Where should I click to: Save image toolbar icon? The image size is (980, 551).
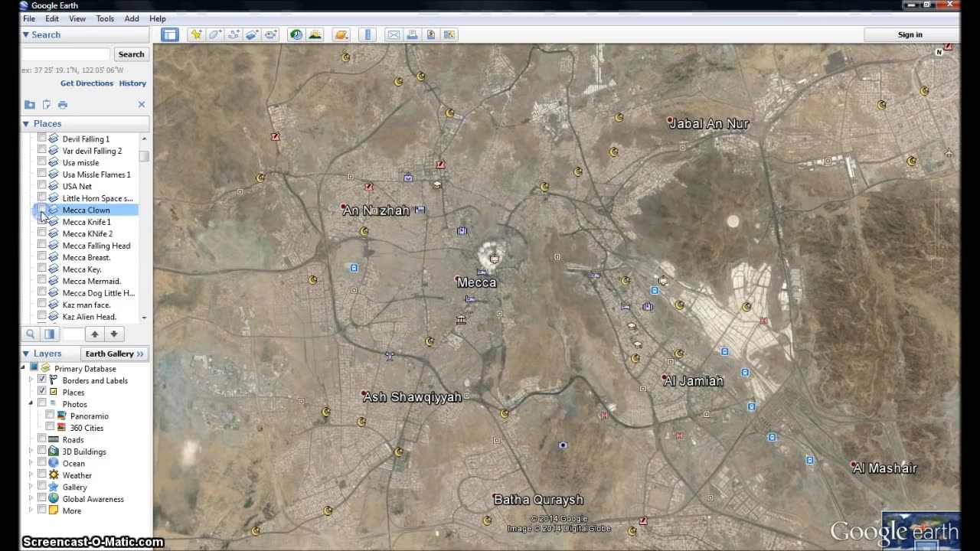pos(431,34)
